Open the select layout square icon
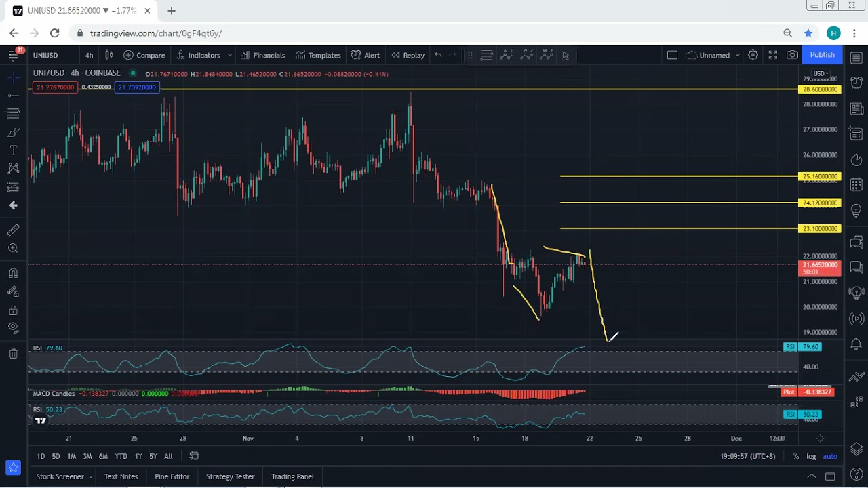This screenshot has height=488, width=868. [x=672, y=55]
